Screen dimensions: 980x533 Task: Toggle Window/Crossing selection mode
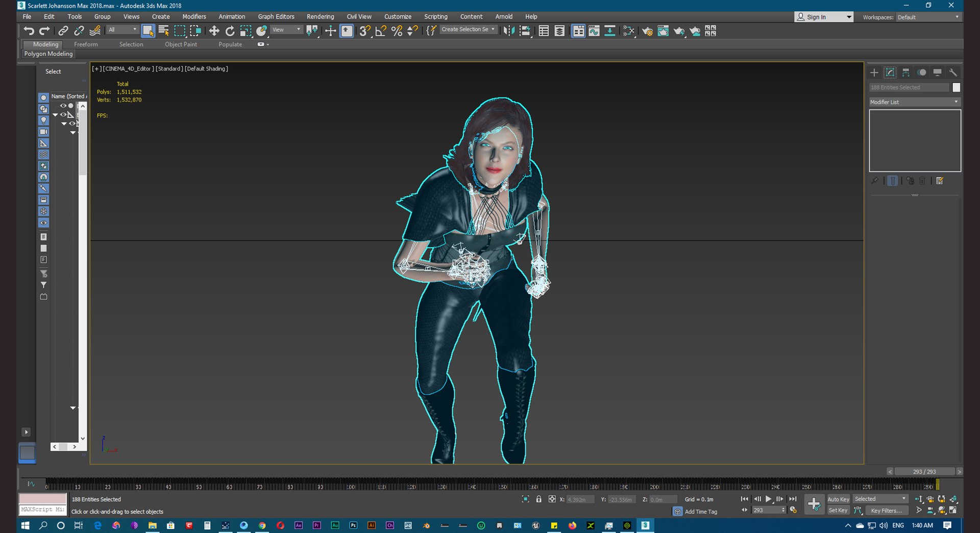click(195, 31)
